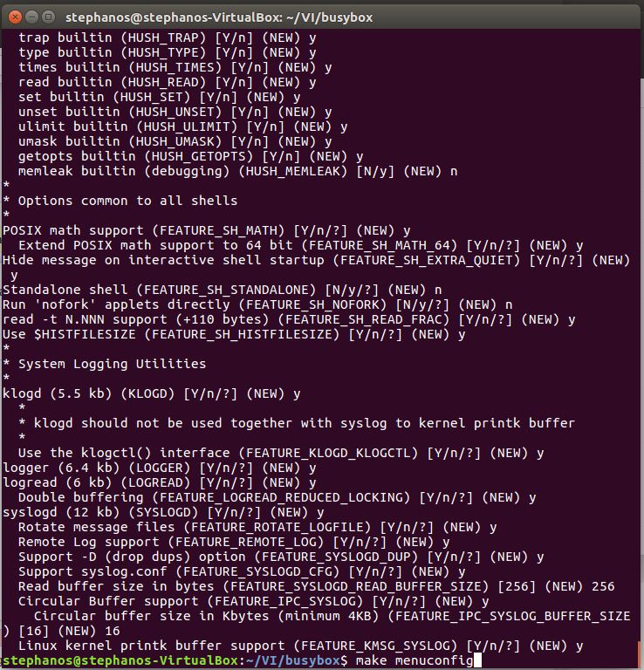
Task: Close the terminal window
Action: click(x=13, y=16)
